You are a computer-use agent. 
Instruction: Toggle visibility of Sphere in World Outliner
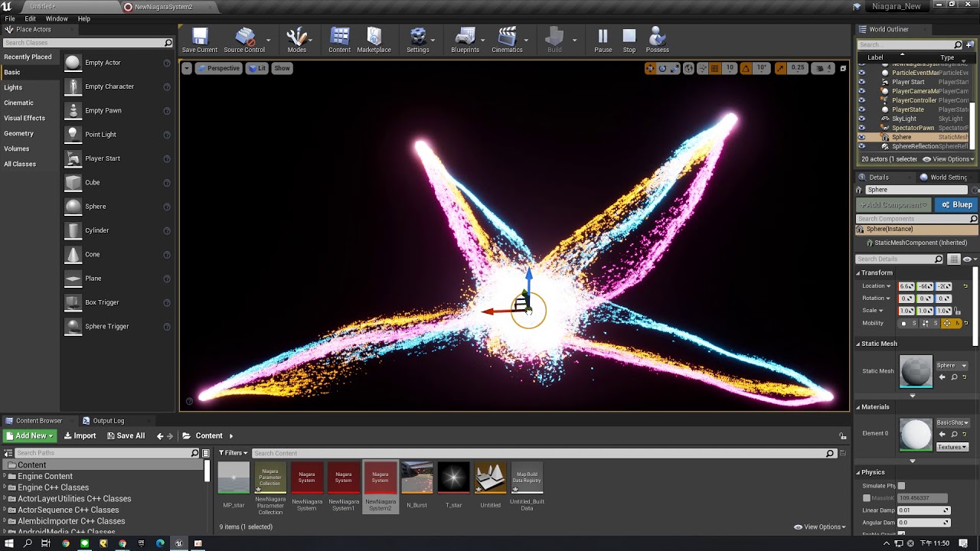(861, 137)
